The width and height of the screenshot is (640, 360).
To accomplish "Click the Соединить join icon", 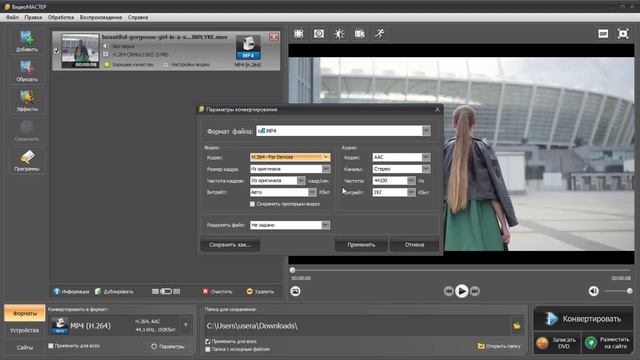I will click(27, 131).
